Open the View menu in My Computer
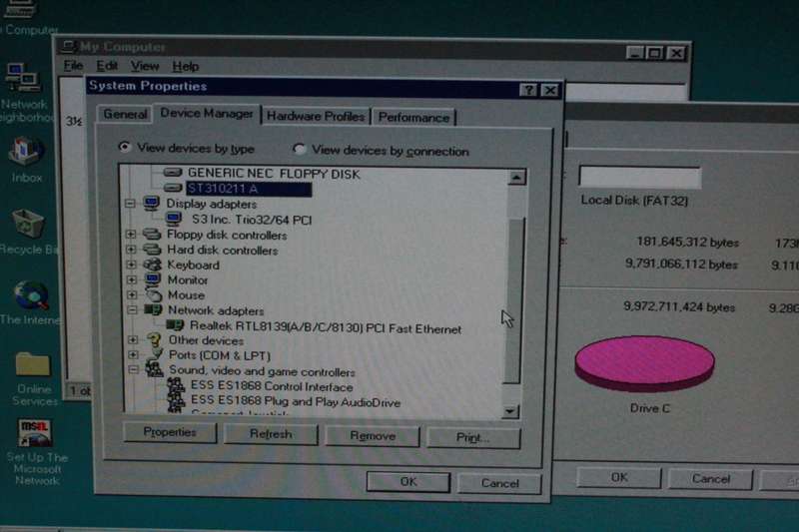The image size is (799, 532). click(145, 66)
